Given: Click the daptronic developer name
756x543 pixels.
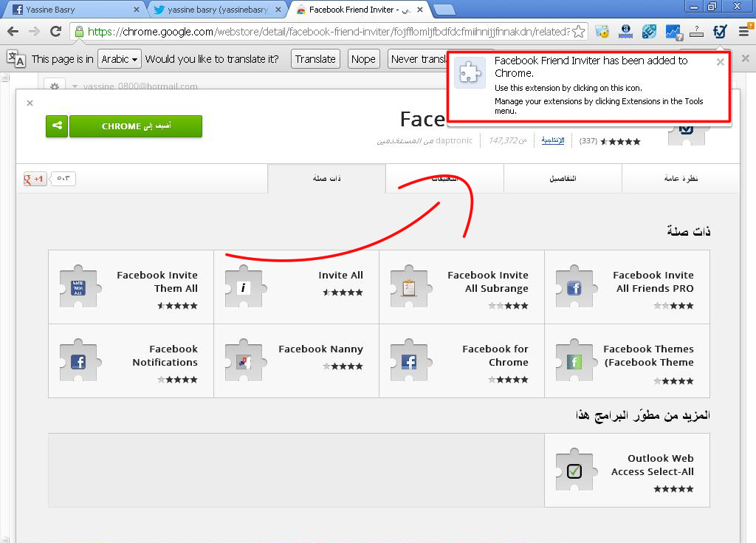Looking at the screenshot, I should 454,140.
